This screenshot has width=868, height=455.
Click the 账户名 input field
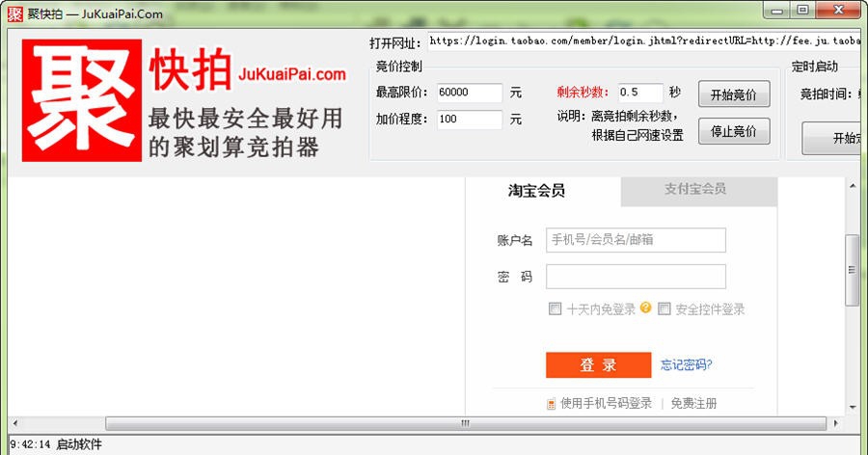636,240
